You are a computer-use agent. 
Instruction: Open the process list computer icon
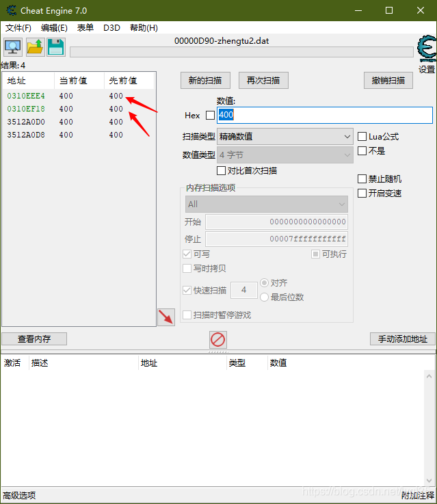[x=13, y=47]
